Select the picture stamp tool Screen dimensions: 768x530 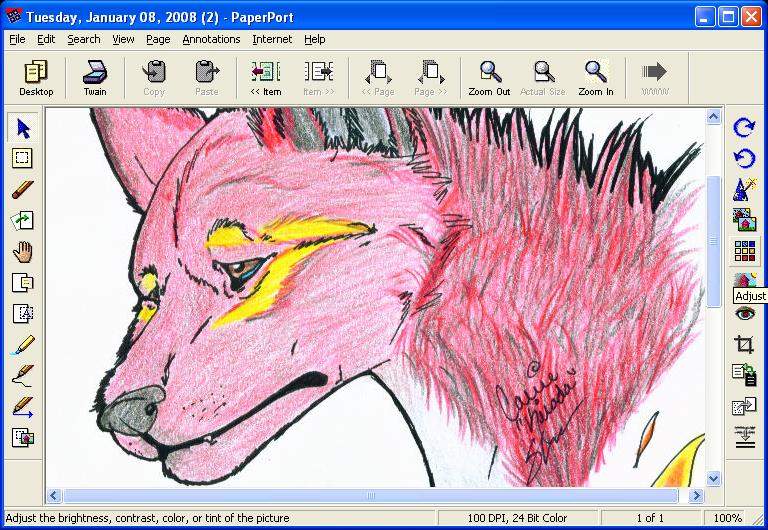tap(23, 437)
